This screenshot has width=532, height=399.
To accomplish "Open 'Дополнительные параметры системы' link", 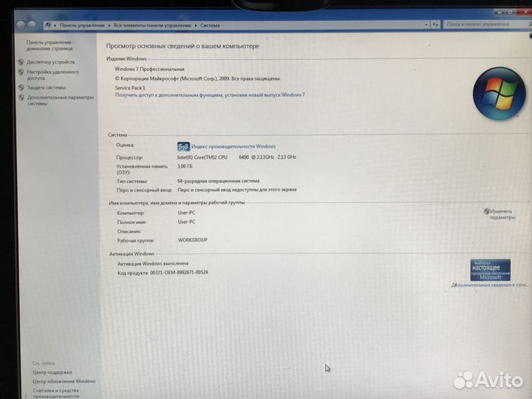I will (61, 100).
